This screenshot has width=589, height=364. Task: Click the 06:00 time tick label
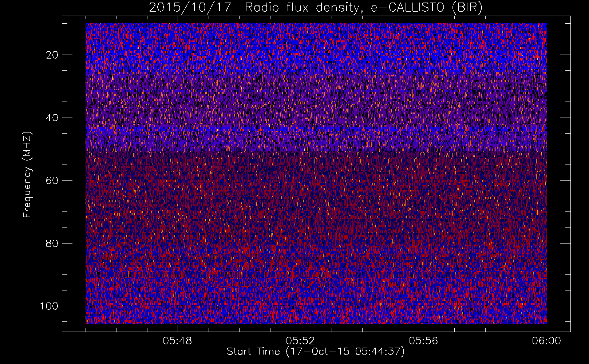[x=546, y=341]
